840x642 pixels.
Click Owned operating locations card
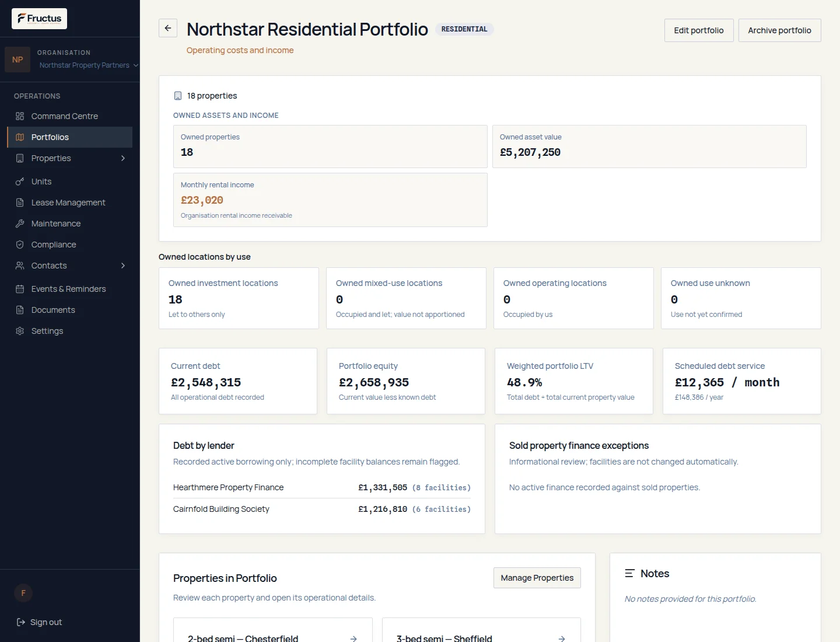point(573,298)
